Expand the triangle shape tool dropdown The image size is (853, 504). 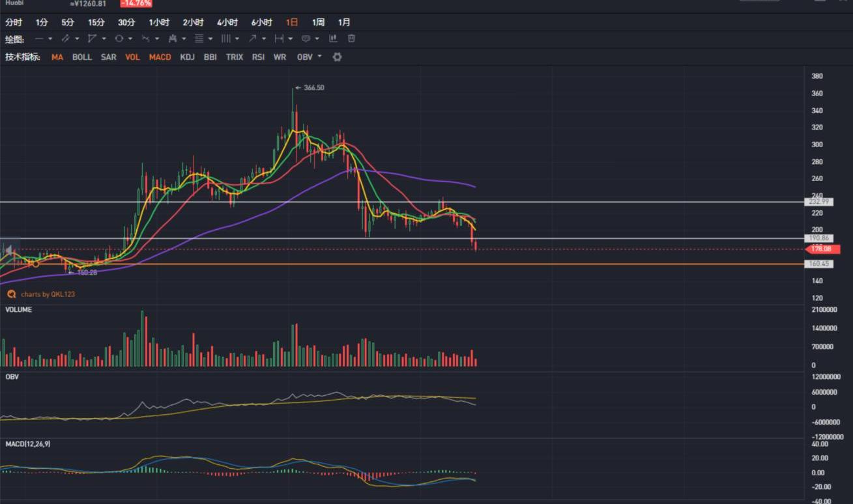[104, 38]
